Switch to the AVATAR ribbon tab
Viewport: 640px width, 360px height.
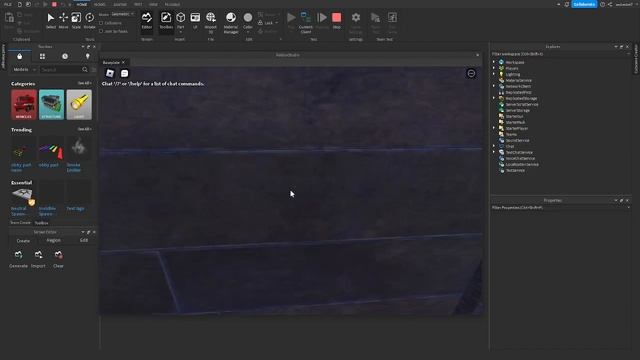(120, 4)
